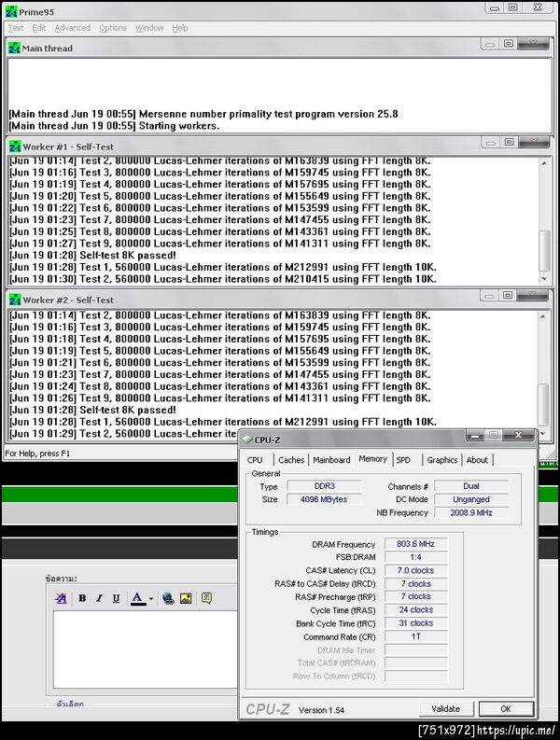
Task: Click the Bank Cycle Time value 31 clocks
Action: pyautogui.click(x=415, y=623)
